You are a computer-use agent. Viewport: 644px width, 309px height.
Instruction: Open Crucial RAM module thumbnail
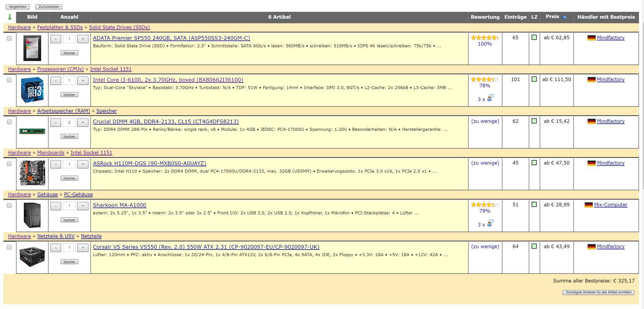(32, 132)
